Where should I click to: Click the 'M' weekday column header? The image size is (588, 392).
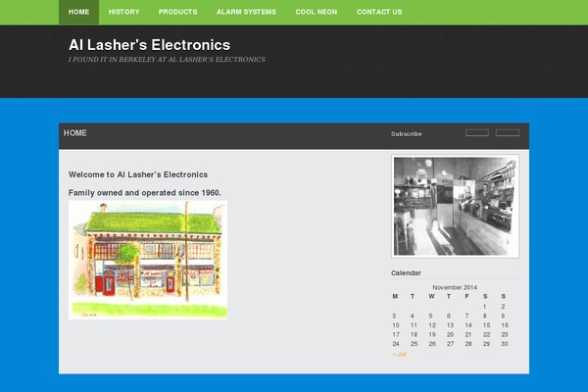(x=395, y=296)
